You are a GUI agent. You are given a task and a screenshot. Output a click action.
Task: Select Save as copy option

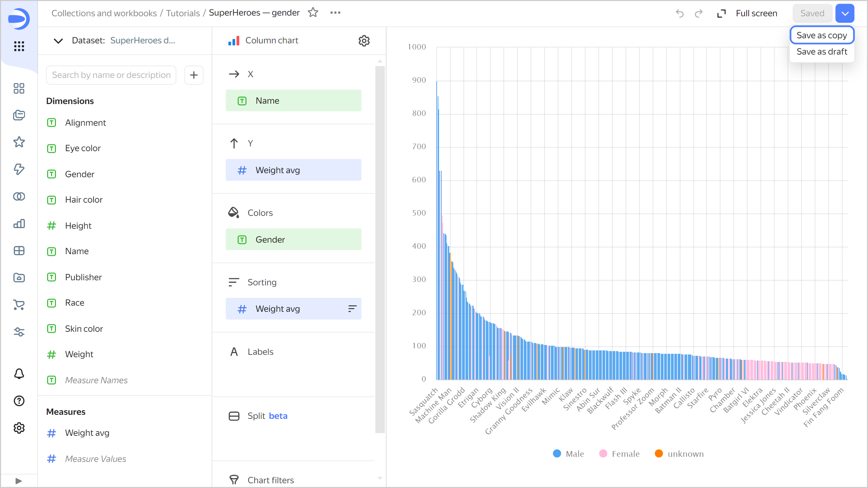822,35
